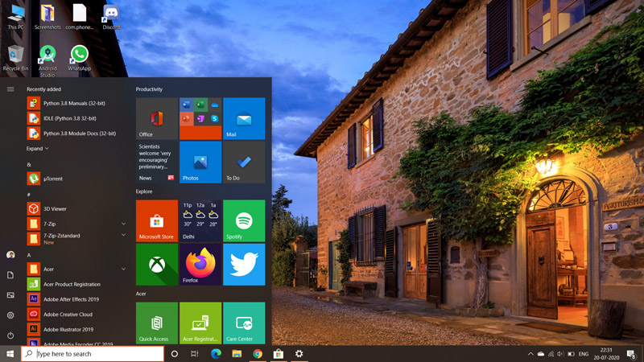Open the Office tile
Image resolution: width=644 pixels, height=362 pixels.
(157, 118)
